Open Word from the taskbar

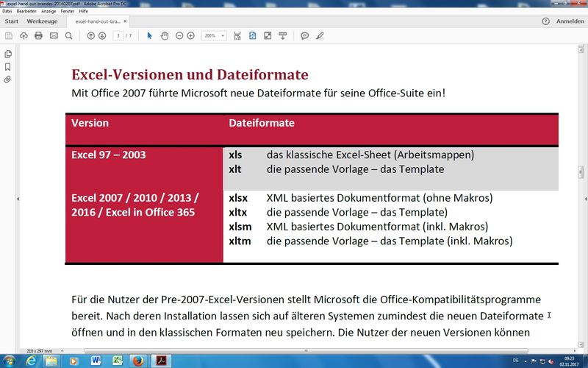point(96,361)
